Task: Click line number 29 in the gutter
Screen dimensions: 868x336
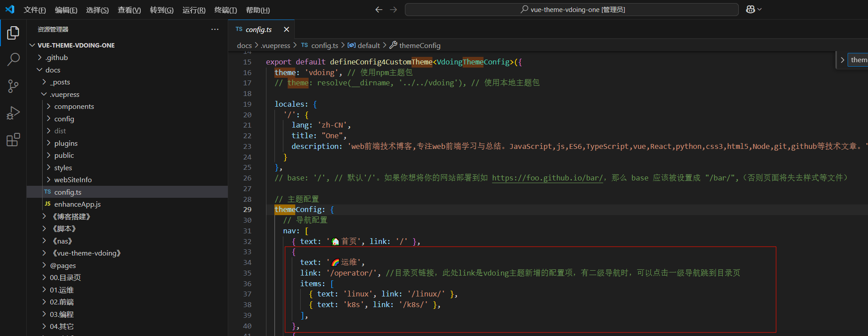Action: [x=247, y=209]
